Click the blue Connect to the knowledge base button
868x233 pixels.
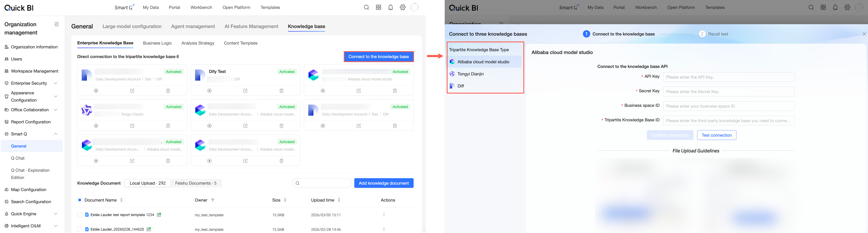(x=379, y=57)
